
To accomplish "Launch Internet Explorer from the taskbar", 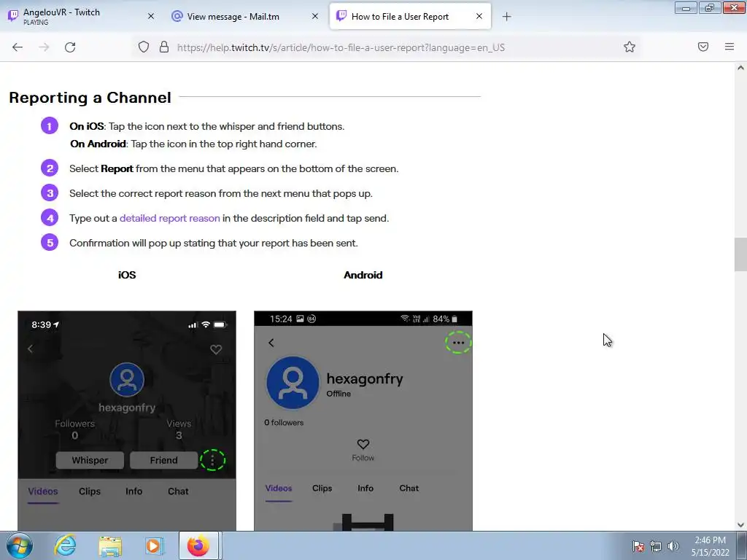I will (x=65, y=545).
